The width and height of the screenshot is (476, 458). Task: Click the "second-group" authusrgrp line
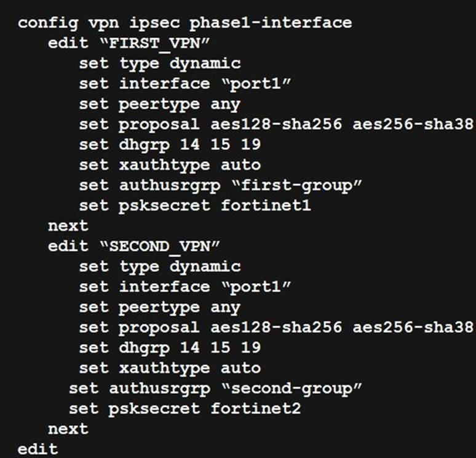pyautogui.click(x=215, y=388)
